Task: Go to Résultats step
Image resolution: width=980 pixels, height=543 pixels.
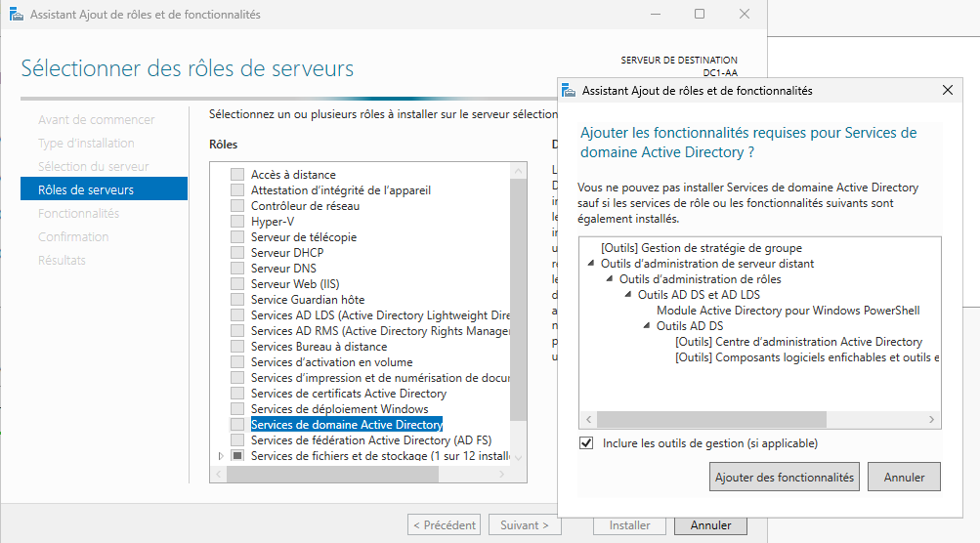Action: coord(62,260)
